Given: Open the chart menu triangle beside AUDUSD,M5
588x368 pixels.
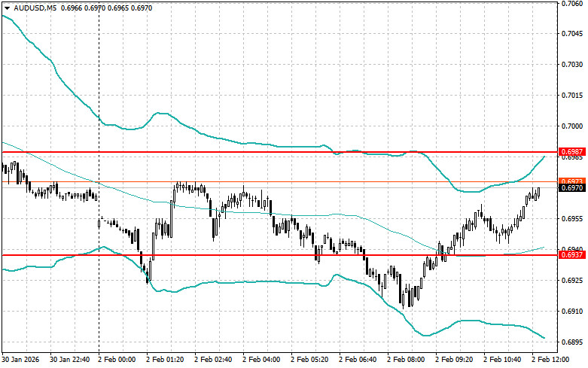Looking at the screenshot, I should point(7,8).
